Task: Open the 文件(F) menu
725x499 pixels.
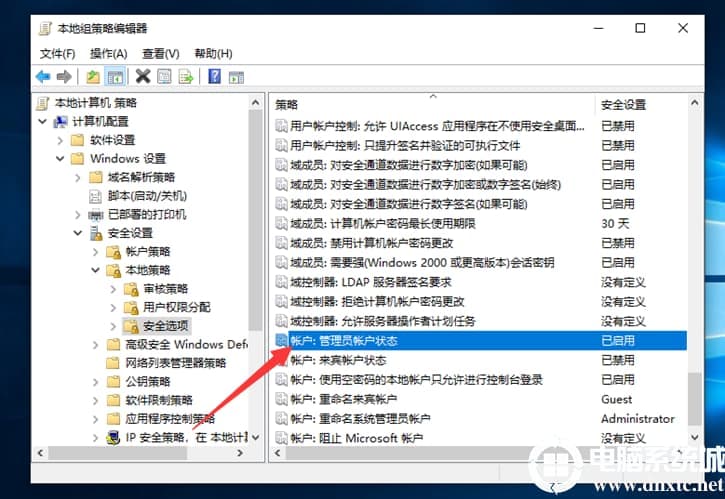Action: [57, 54]
